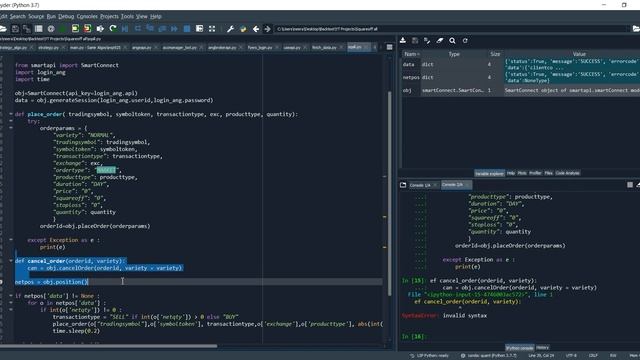
Task: Open editor pane options menu icon
Action: (x=389, y=47)
